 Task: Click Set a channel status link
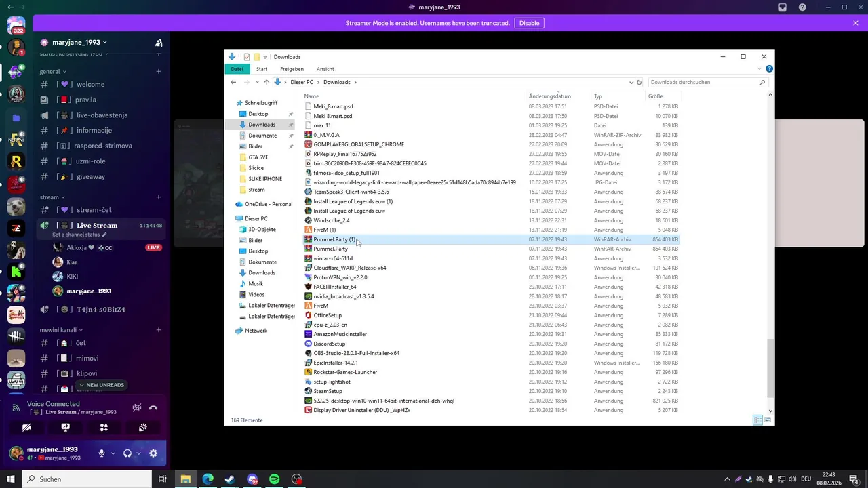pyautogui.click(x=79, y=235)
